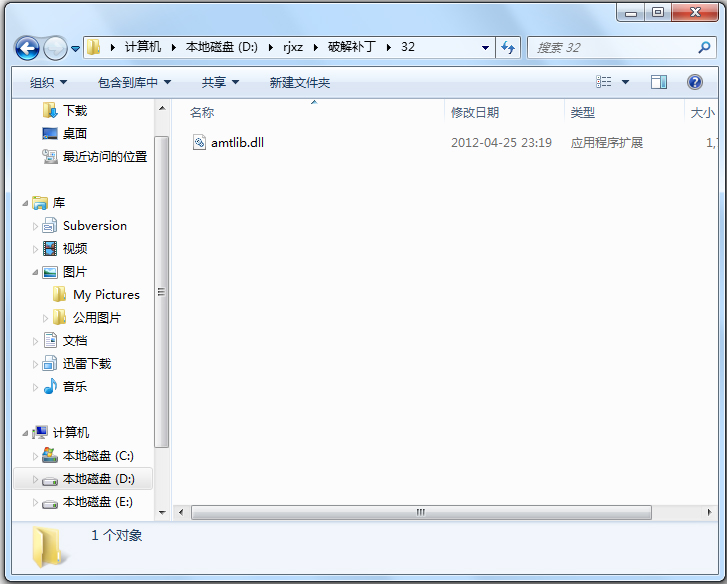Open the address bar history dropdown
The image size is (727, 584).
(485, 47)
